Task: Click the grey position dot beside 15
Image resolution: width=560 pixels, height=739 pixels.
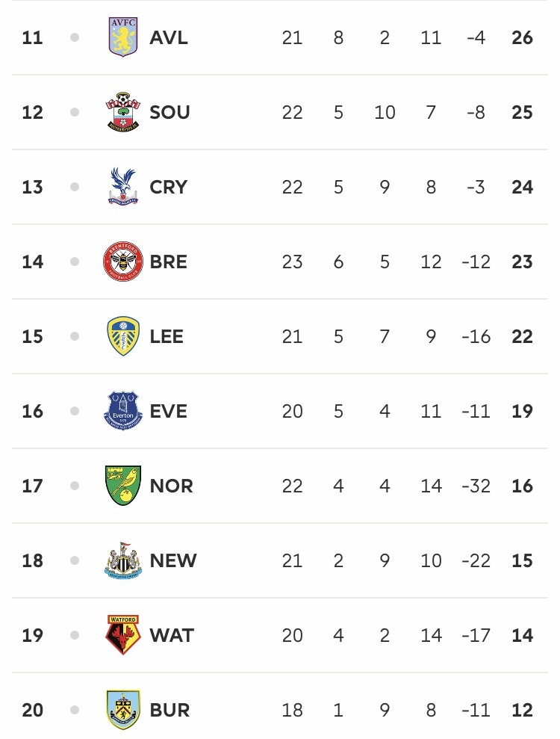Action: (75, 336)
